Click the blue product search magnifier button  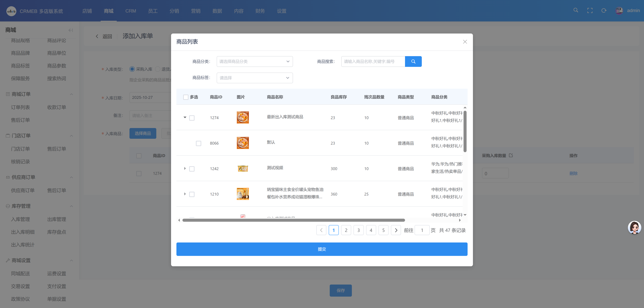(413, 61)
